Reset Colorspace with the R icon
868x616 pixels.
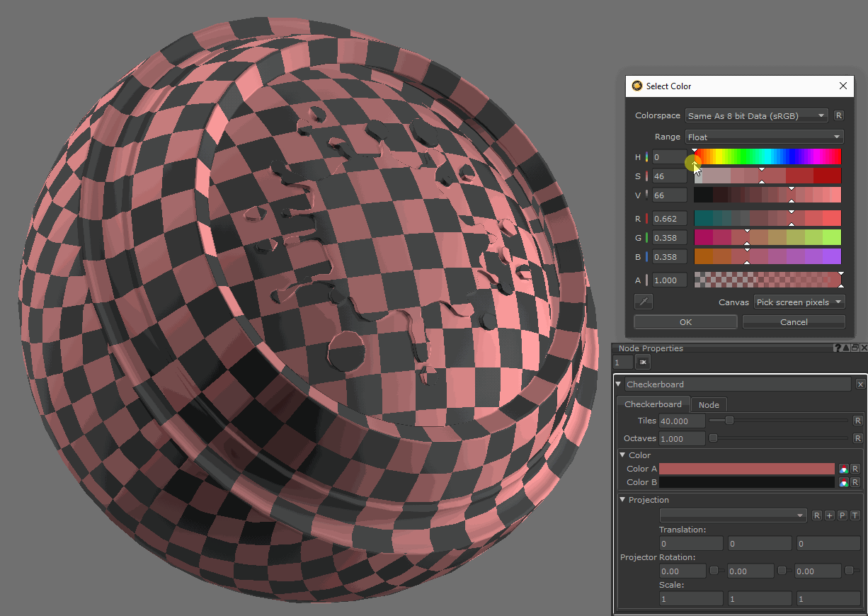839,115
